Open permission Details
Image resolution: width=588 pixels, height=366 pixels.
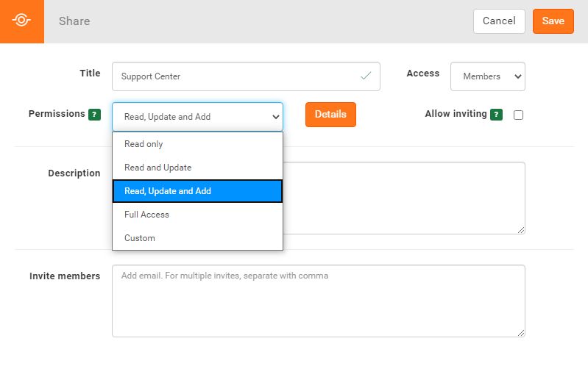click(330, 115)
